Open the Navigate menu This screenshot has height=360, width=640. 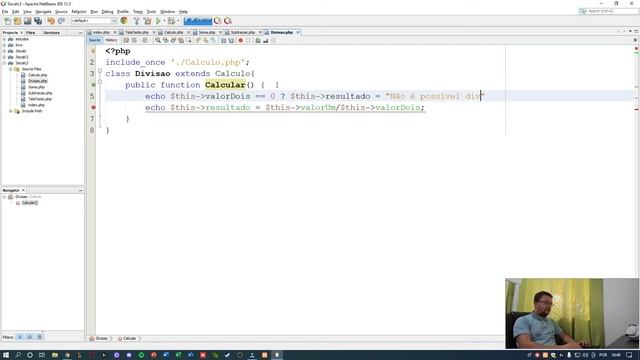point(43,12)
